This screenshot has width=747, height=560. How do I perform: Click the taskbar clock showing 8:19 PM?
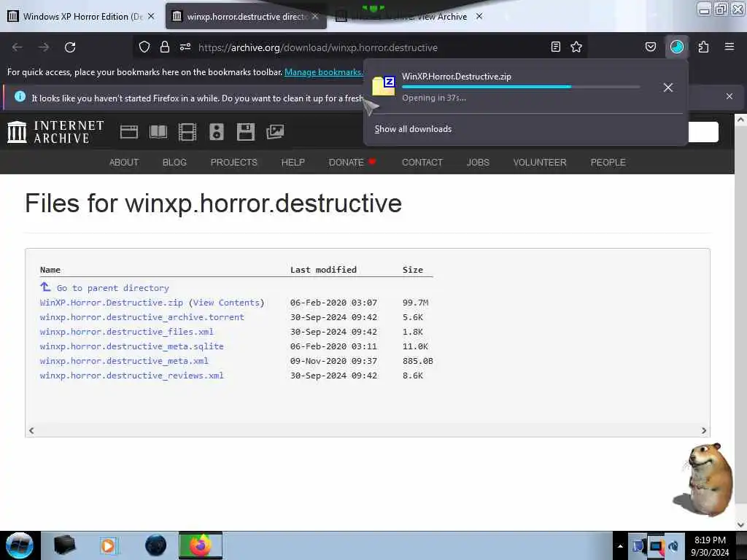coord(710,546)
